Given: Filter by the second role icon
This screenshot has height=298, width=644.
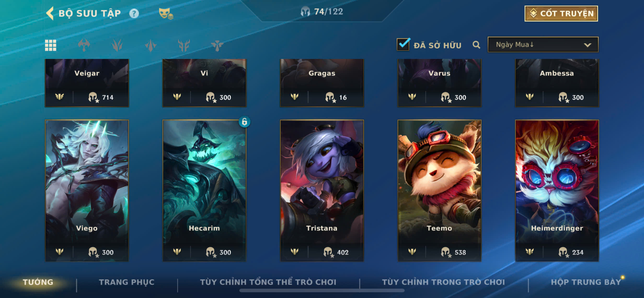Looking at the screenshot, I should click(x=117, y=45).
